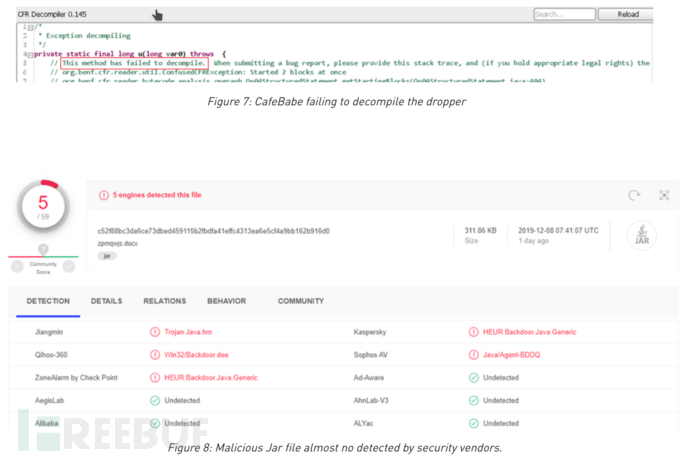The height and width of the screenshot is (458, 690).
Task: Click the 1 day ago text
Action: (x=533, y=241)
